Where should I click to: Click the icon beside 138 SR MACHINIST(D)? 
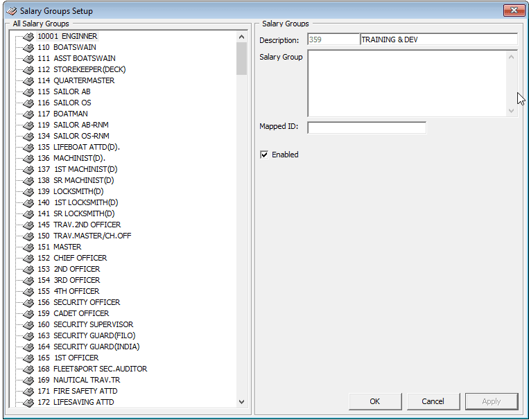point(28,181)
